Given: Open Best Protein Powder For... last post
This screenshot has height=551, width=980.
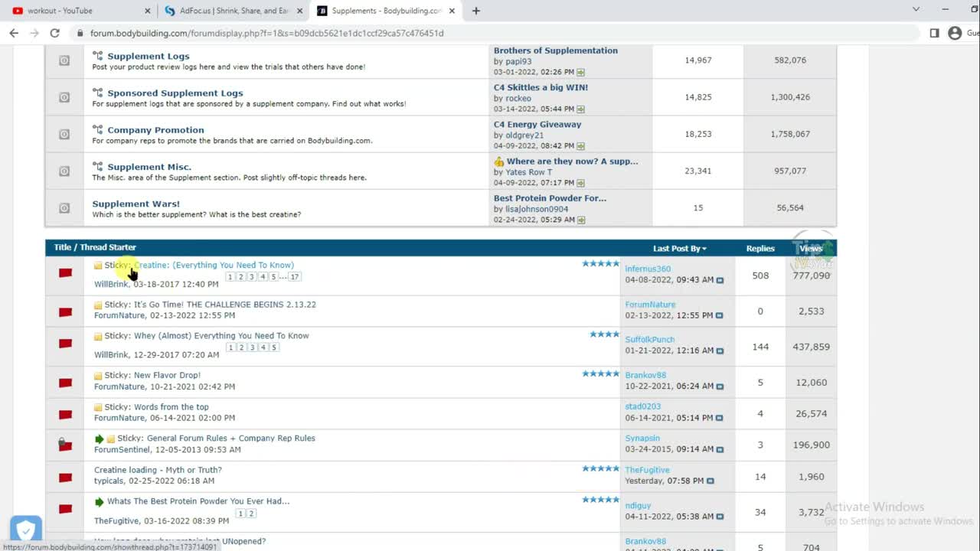Looking at the screenshot, I should pyautogui.click(x=550, y=198).
